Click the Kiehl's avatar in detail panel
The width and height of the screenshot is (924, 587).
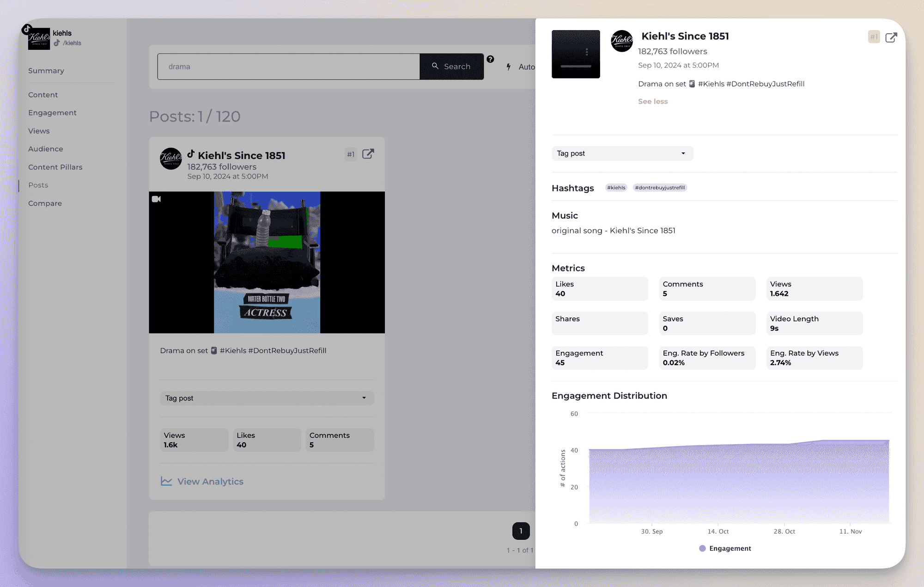point(622,41)
